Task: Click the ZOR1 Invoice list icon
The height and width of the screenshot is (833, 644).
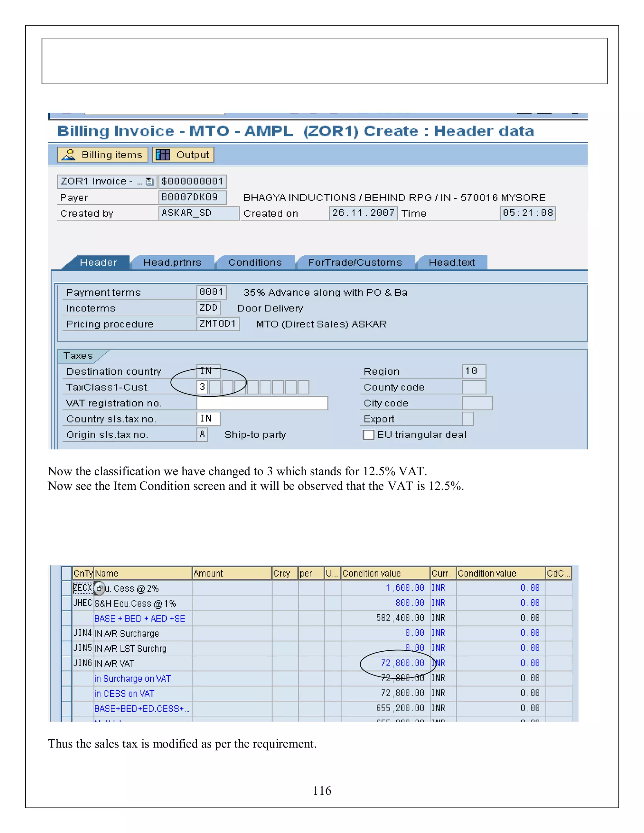Action: coord(150,182)
